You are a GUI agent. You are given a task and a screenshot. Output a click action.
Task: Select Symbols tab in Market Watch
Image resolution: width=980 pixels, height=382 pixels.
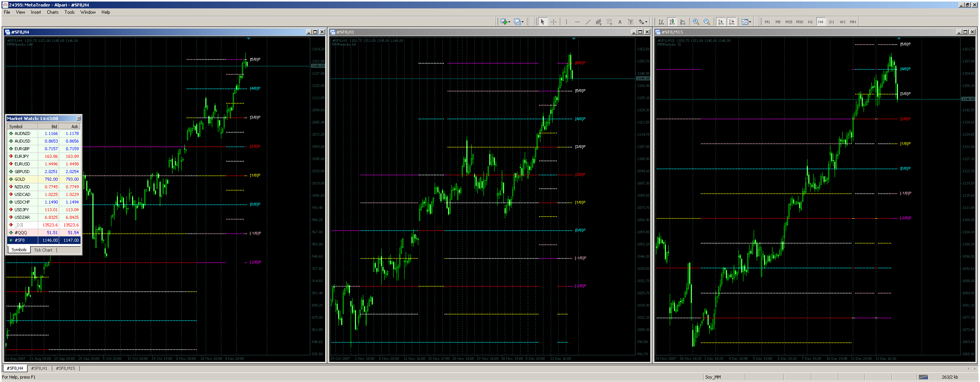[19, 250]
